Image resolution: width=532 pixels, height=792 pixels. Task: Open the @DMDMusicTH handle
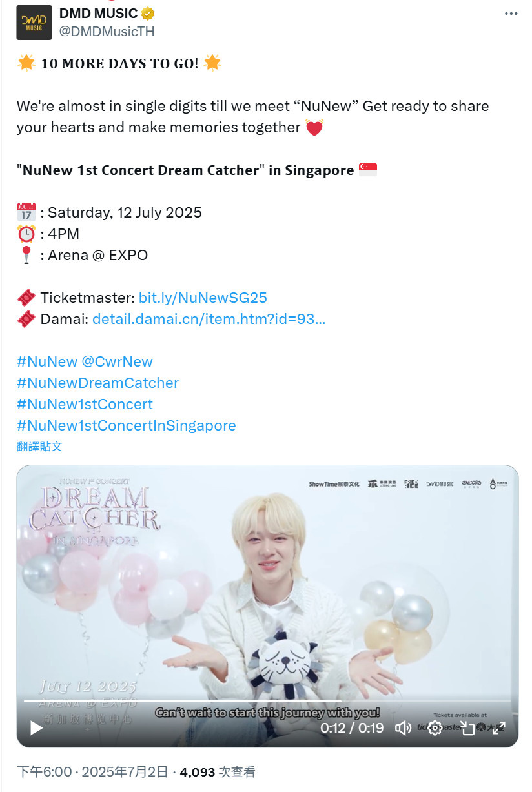pyautogui.click(x=107, y=31)
